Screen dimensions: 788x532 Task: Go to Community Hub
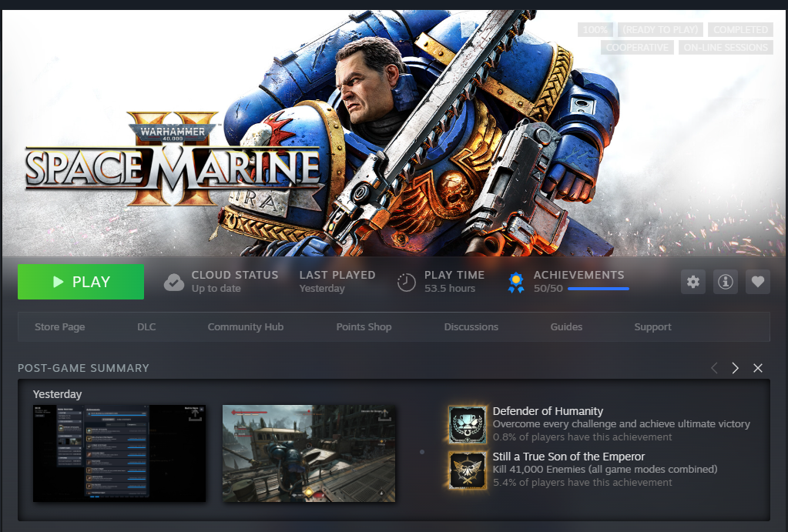click(x=246, y=327)
